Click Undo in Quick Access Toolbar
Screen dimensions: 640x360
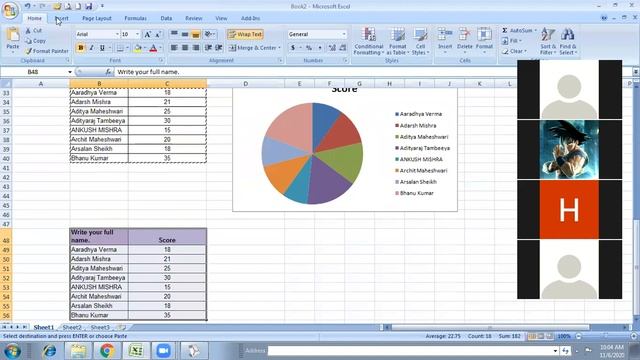pos(27,6)
